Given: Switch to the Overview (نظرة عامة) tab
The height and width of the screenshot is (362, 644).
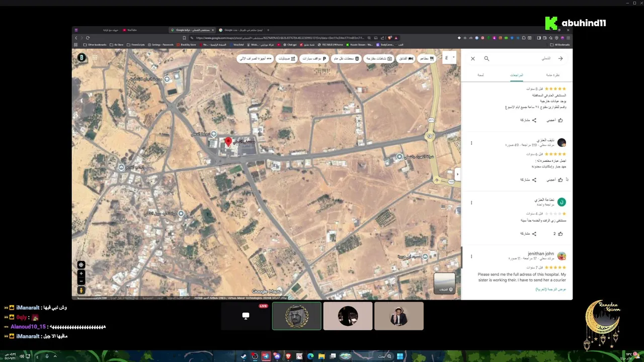Looking at the screenshot, I should tap(553, 75).
